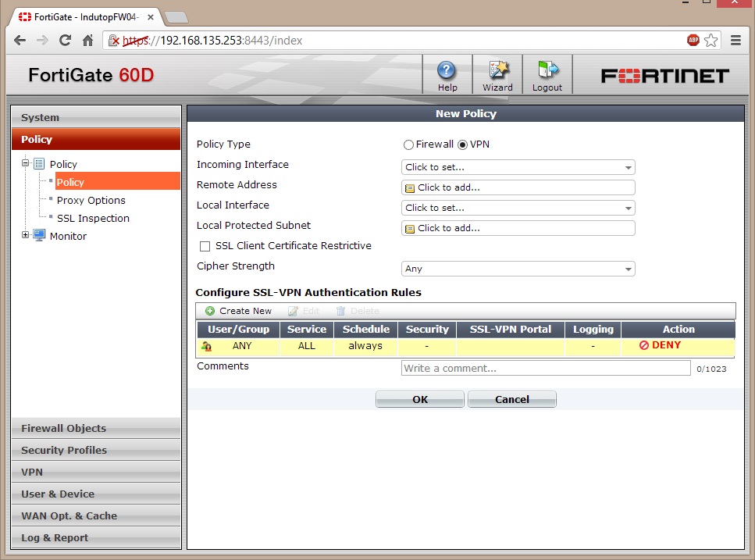Image resolution: width=755 pixels, height=560 pixels.
Task: Click the green Create New plus icon
Action: coord(210,311)
